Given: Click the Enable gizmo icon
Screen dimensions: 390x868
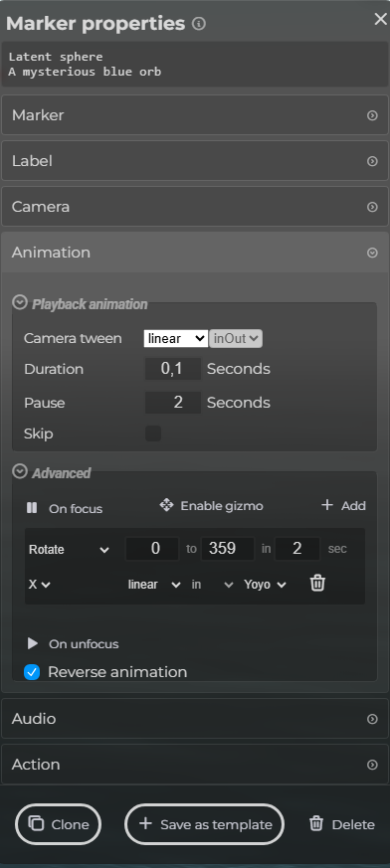Looking at the screenshot, I should (x=166, y=505).
